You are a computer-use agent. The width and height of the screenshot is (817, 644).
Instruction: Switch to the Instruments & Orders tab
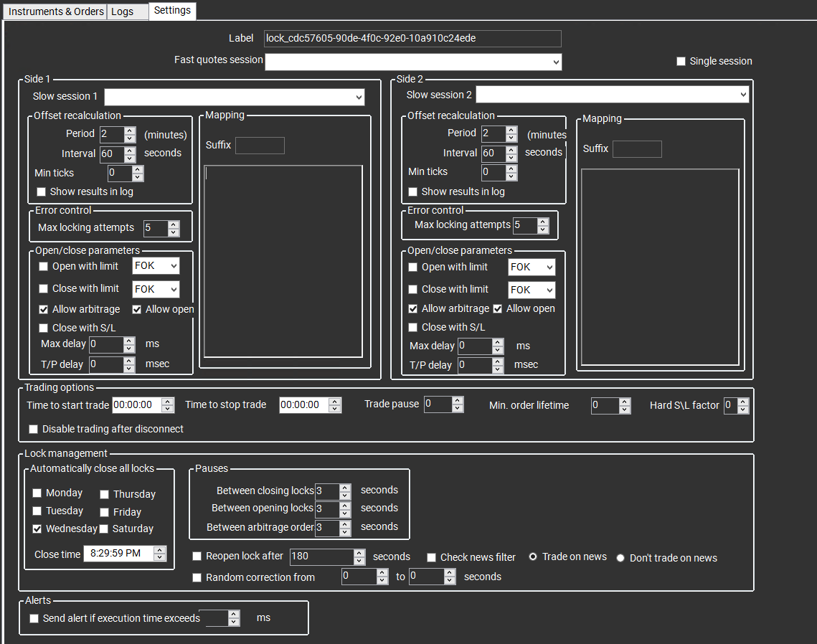click(55, 11)
